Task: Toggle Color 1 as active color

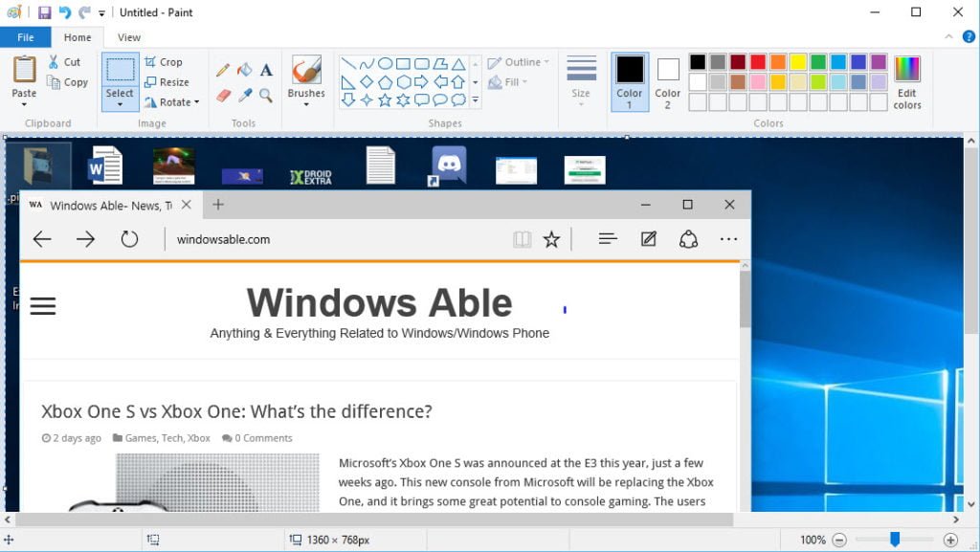Action: pyautogui.click(x=630, y=80)
